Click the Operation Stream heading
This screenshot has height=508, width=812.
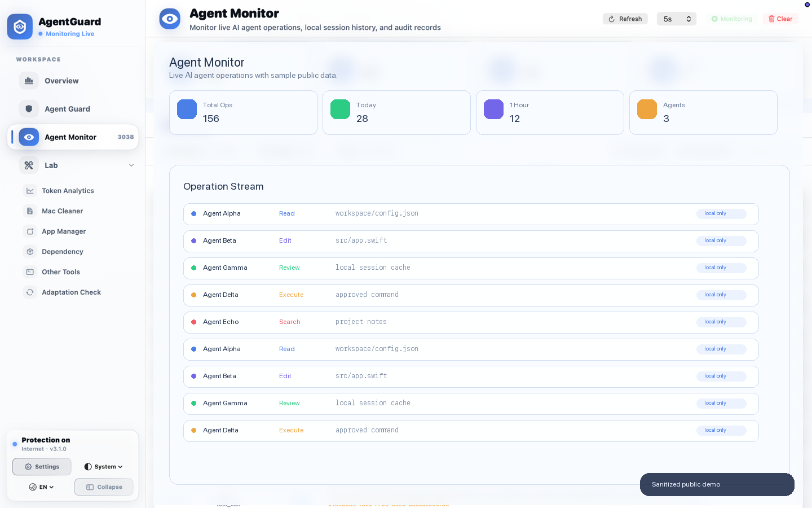point(223,186)
